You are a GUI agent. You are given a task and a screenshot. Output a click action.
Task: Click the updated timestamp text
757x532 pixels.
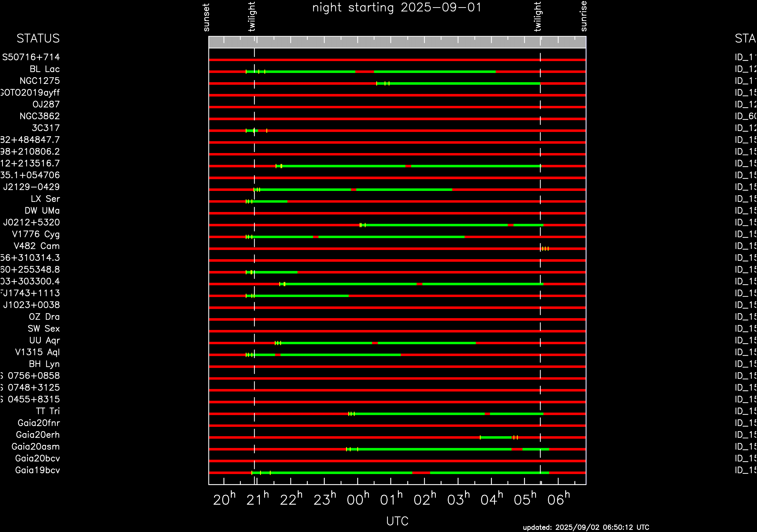[x=586, y=527]
